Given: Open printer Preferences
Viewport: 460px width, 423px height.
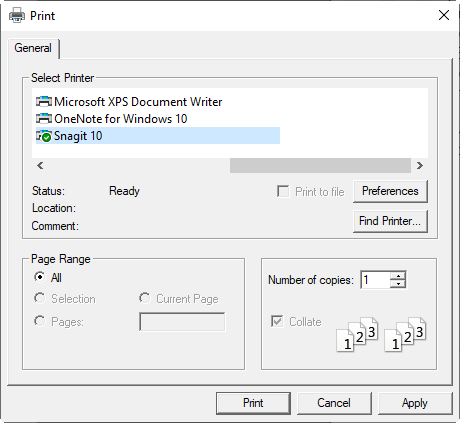Looking at the screenshot, I should [x=390, y=191].
